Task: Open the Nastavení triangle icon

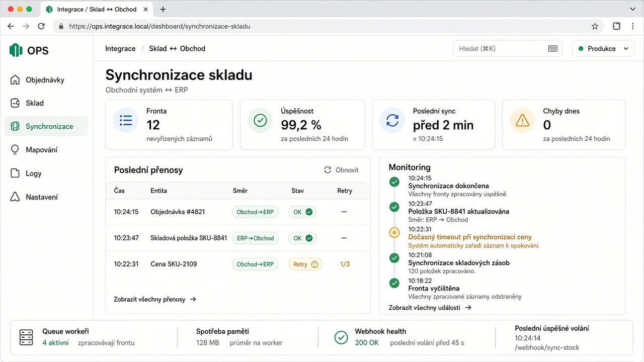Action: pos(15,197)
